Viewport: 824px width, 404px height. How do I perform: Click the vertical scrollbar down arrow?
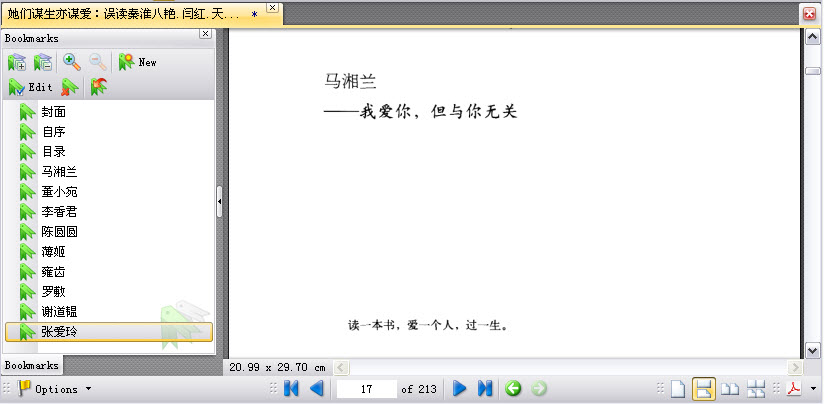(x=812, y=350)
